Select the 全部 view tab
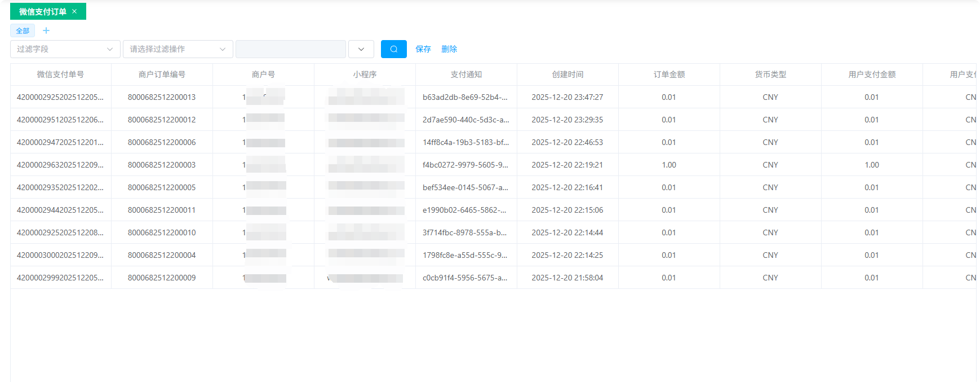 point(23,30)
